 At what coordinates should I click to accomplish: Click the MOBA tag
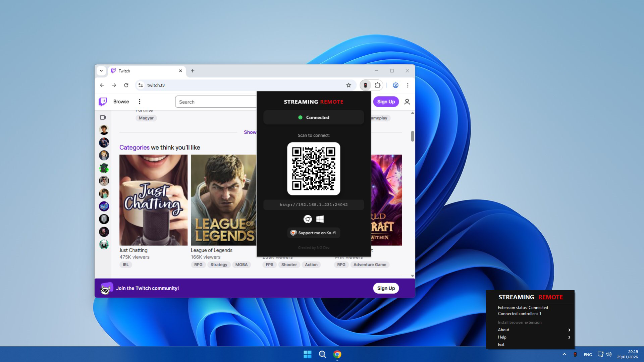click(x=241, y=265)
